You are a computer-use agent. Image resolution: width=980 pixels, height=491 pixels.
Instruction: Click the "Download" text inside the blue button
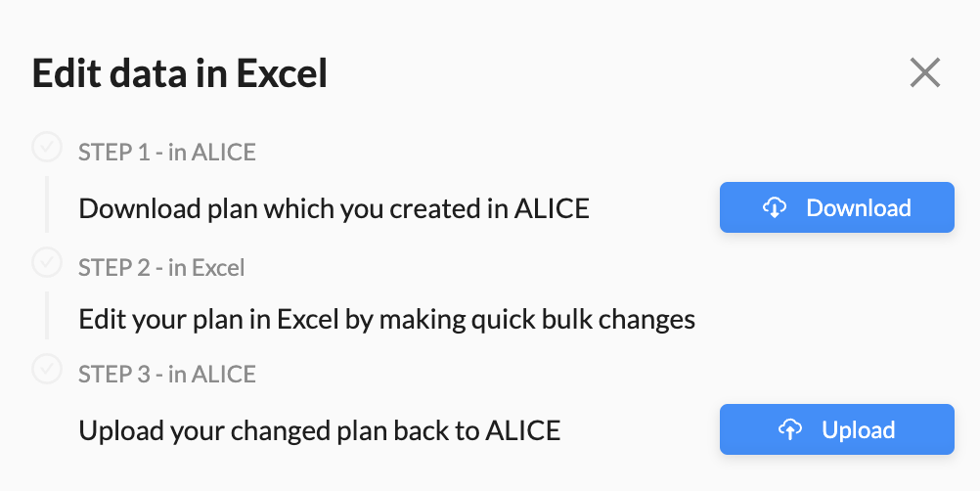point(858,208)
